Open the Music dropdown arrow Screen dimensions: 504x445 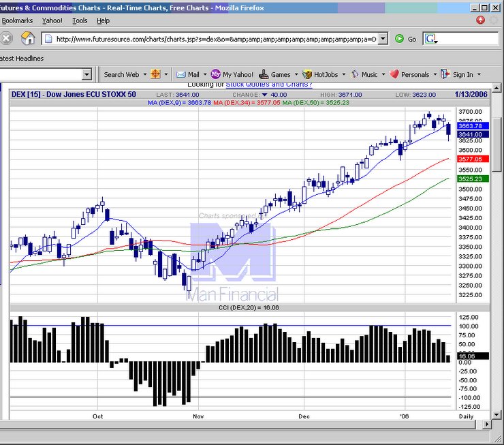[383, 74]
